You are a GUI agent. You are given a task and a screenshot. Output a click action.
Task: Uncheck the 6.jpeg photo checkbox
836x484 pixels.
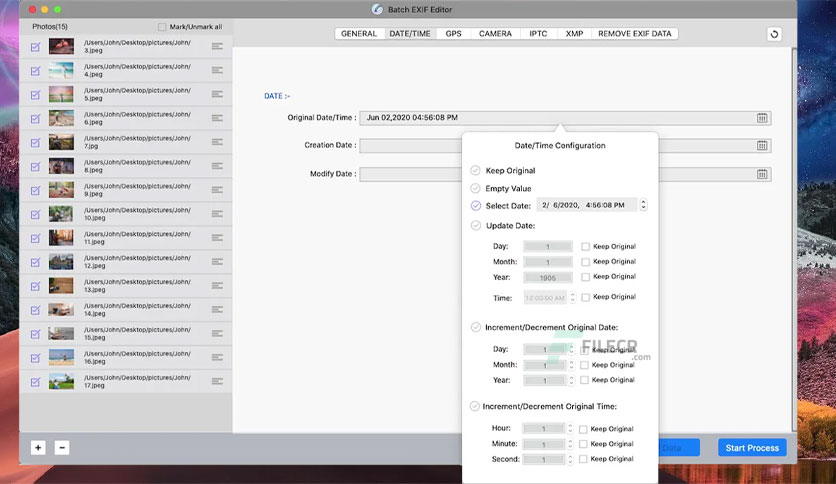coord(35,118)
